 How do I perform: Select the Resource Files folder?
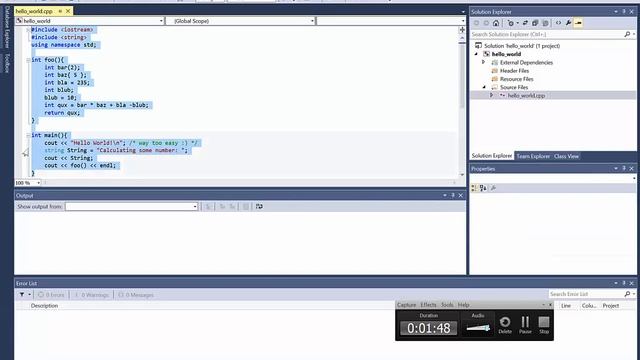516,79
